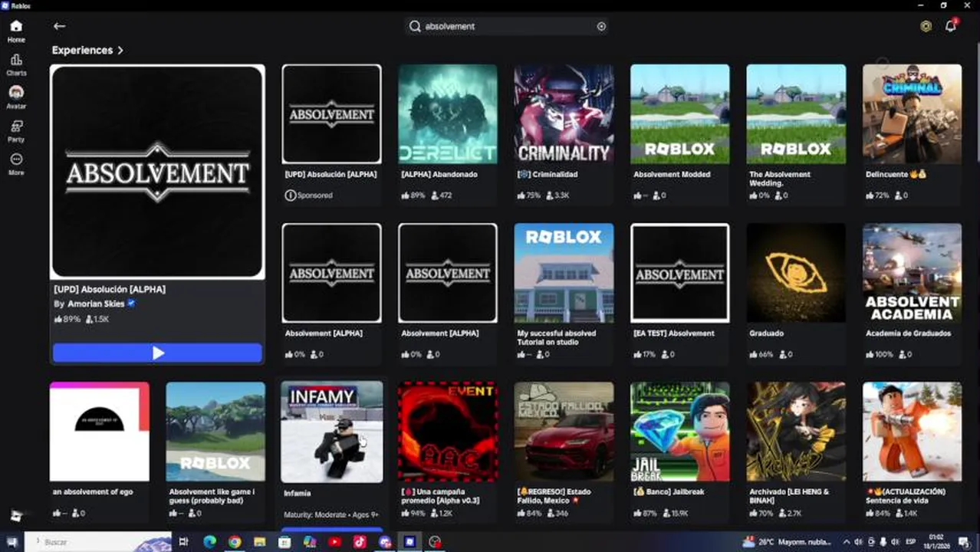
Task: Open the Avatar page
Action: point(16,97)
